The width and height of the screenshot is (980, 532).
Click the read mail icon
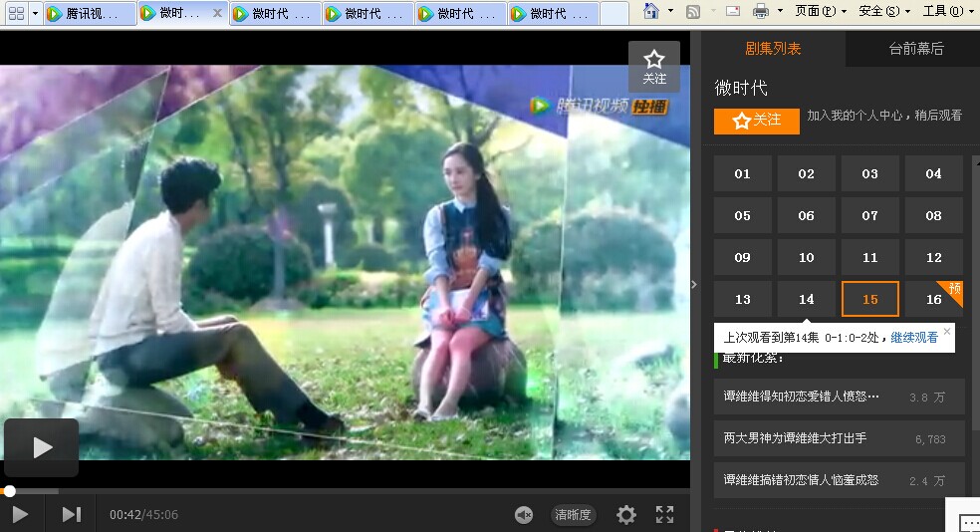coord(733,11)
